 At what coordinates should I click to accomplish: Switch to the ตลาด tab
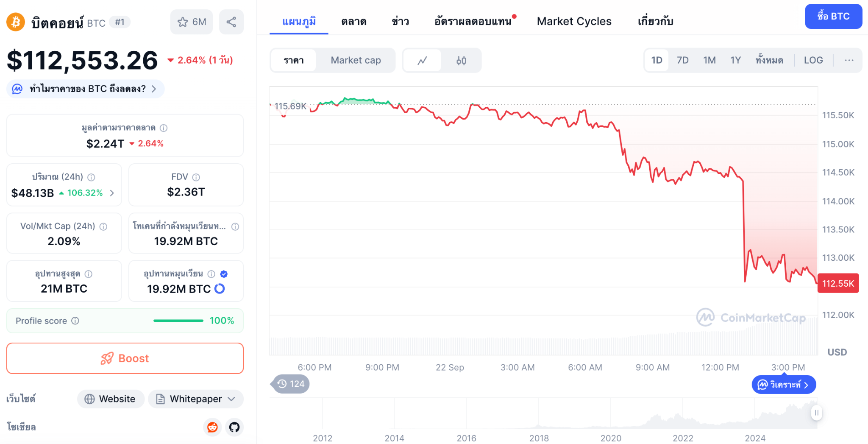[x=353, y=21]
